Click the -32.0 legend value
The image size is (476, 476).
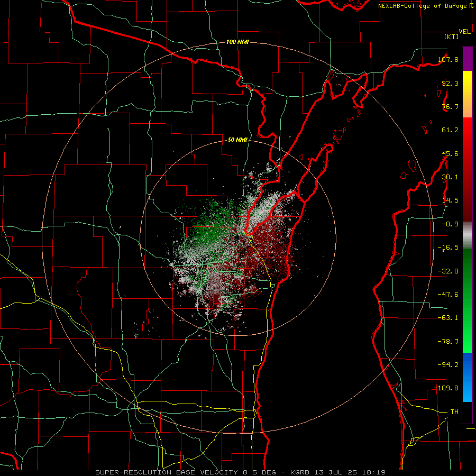coord(448,271)
